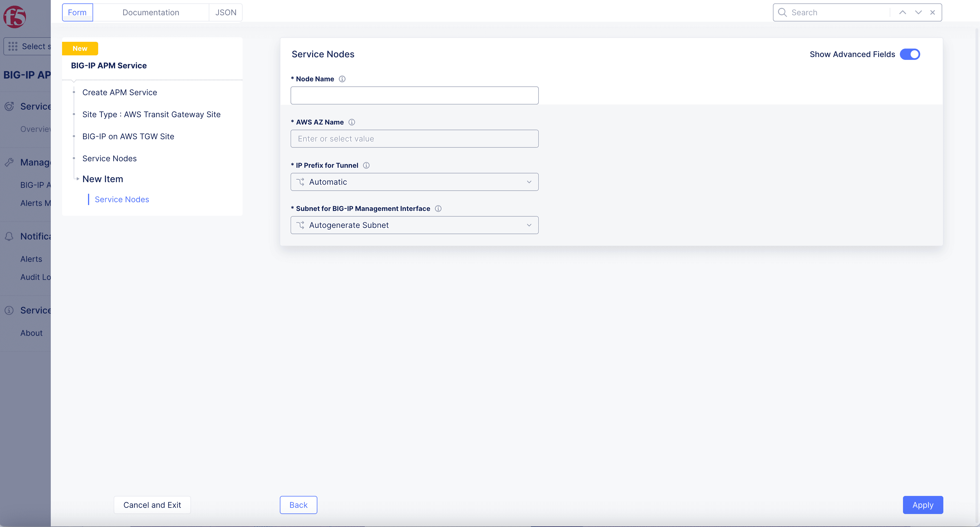Click the AWS AZ Name info icon

[x=351, y=122]
